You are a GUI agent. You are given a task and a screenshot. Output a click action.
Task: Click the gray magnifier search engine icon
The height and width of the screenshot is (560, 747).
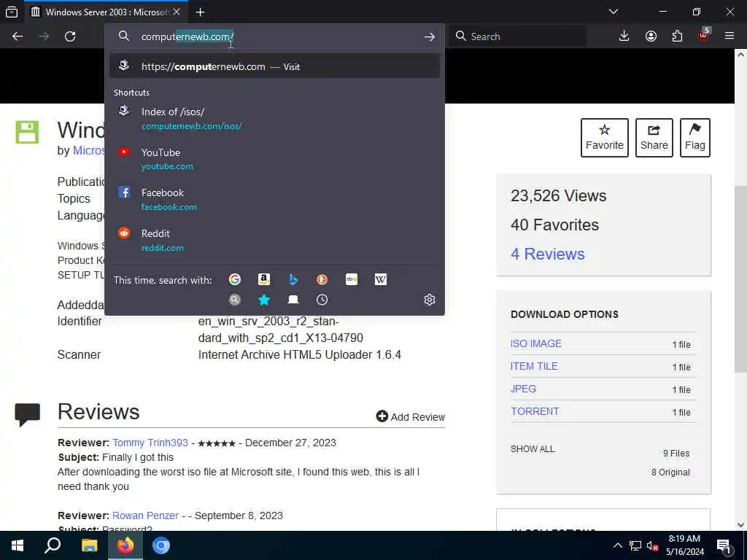(234, 300)
